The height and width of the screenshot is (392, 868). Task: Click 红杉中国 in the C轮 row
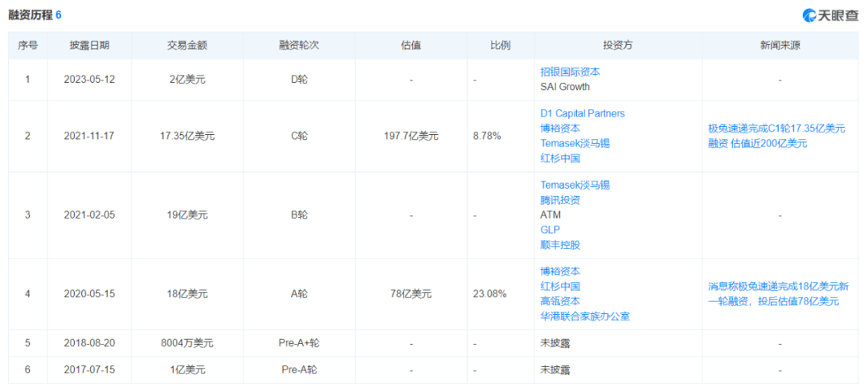[560, 158]
